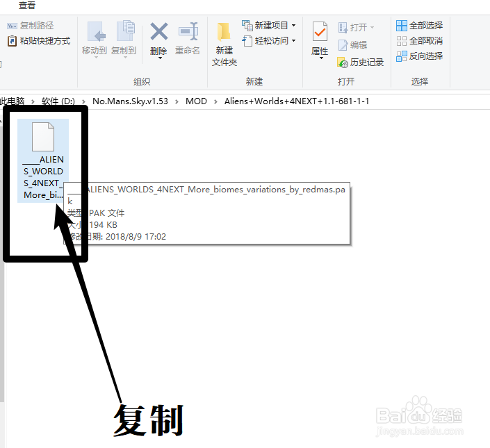The width and height of the screenshot is (490, 448).
Task: Expand breadcrumb chevron after MOD
Action: (x=215, y=101)
